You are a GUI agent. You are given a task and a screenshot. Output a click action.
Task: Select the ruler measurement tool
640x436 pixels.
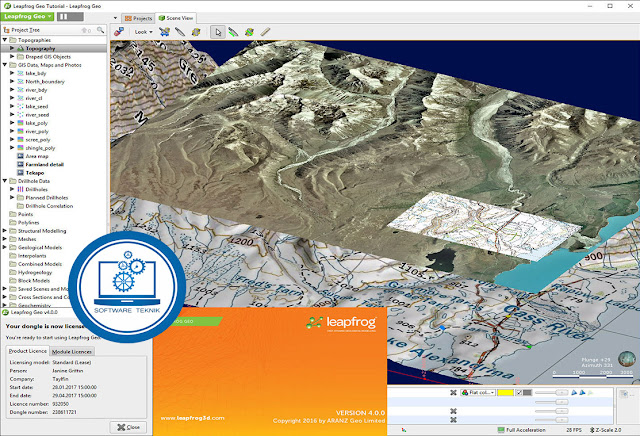point(265,31)
